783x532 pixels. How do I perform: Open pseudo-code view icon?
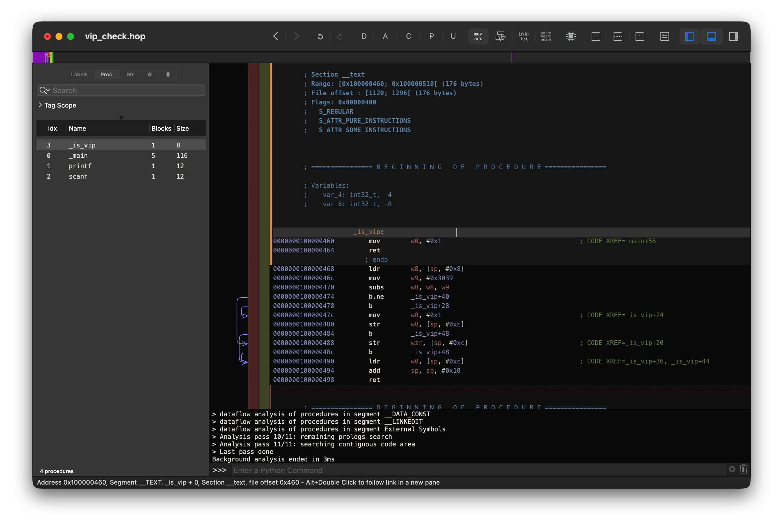(x=523, y=36)
